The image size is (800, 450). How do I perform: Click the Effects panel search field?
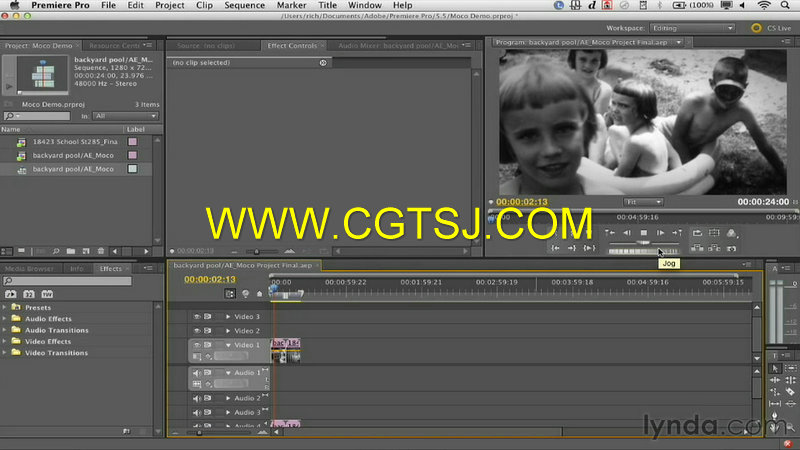[x=67, y=281]
